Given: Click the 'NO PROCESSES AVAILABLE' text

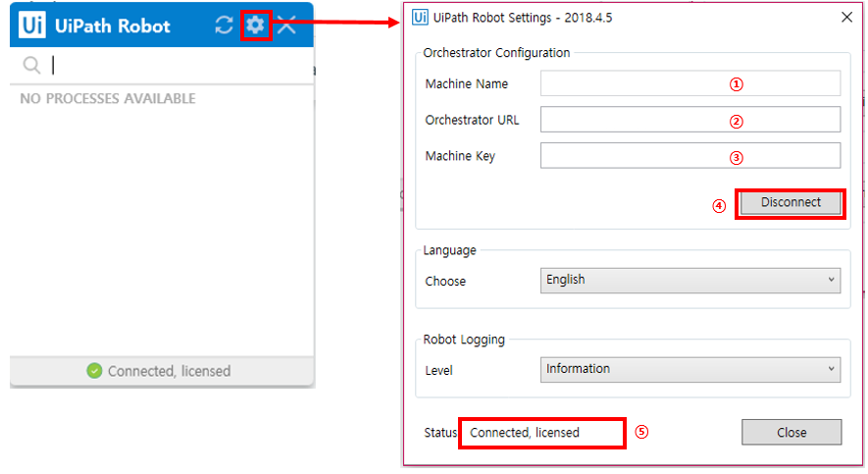Looking at the screenshot, I should click(x=108, y=98).
